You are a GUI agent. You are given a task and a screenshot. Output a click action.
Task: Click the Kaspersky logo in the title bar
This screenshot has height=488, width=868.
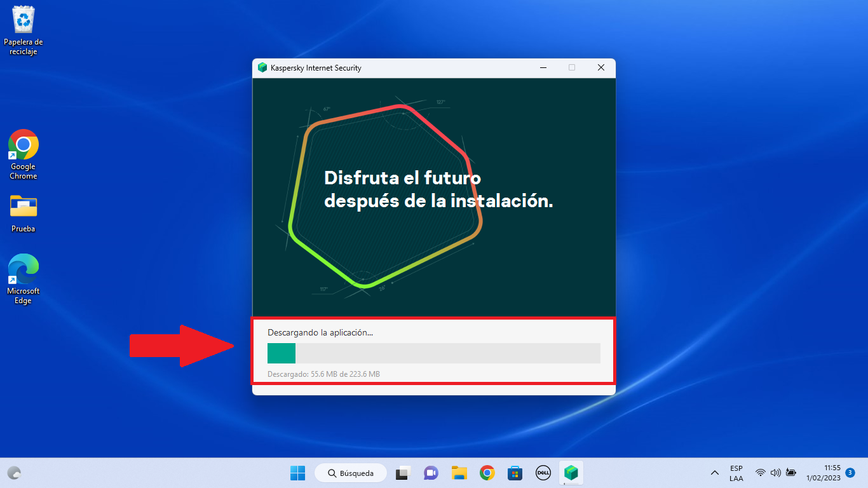[262, 68]
